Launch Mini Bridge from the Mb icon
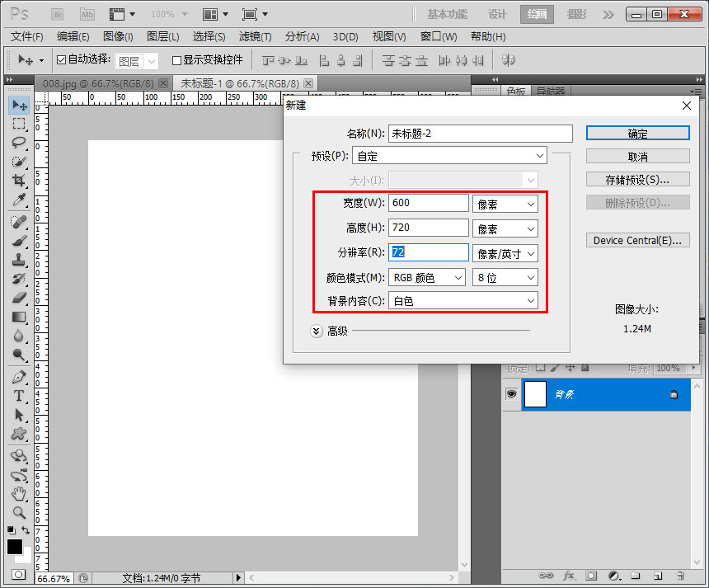 click(x=87, y=15)
